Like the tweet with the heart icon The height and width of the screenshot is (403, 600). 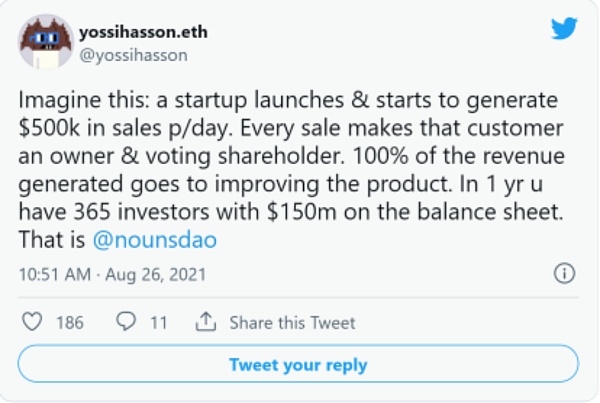[32, 321]
